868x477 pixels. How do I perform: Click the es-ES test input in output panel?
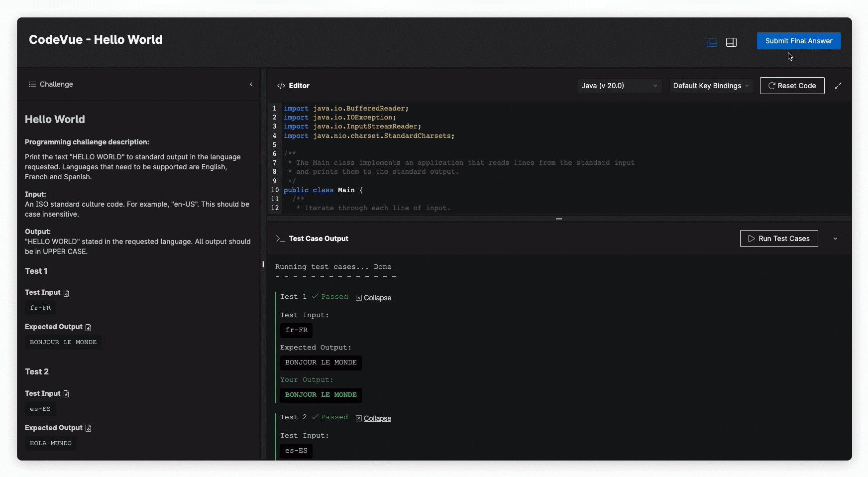[296, 451]
